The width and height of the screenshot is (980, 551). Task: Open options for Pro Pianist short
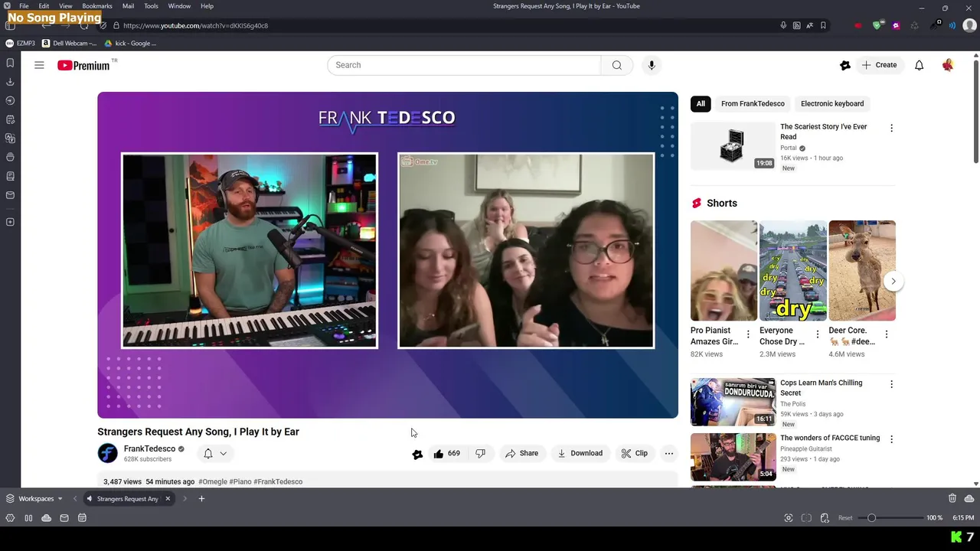(x=748, y=334)
